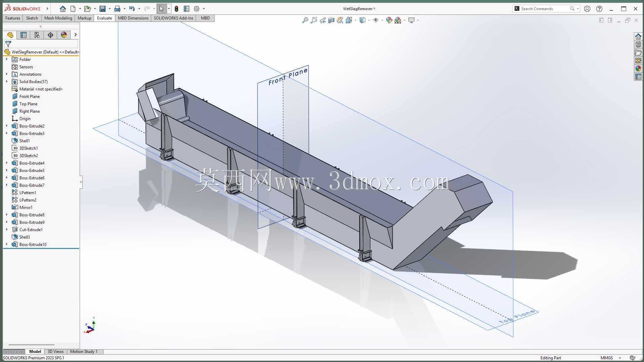Screen dimensions: 644x362
Task: Toggle the Section View tool
Action: click(331, 20)
